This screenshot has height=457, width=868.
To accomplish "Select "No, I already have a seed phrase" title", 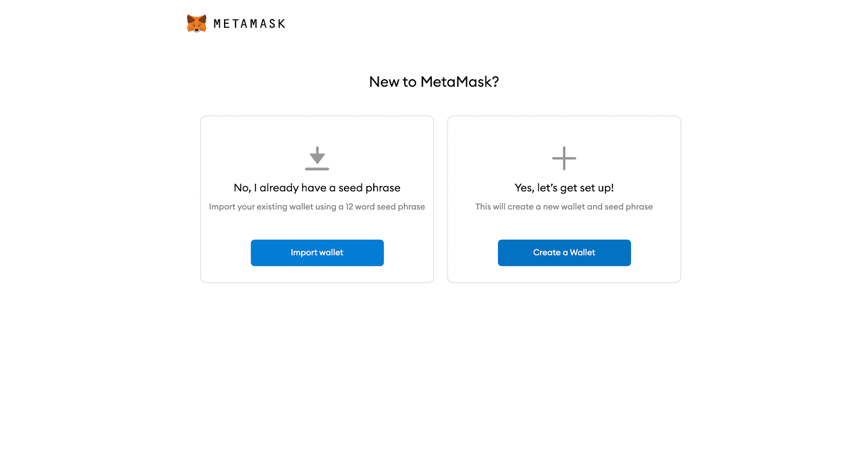I will tap(317, 188).
